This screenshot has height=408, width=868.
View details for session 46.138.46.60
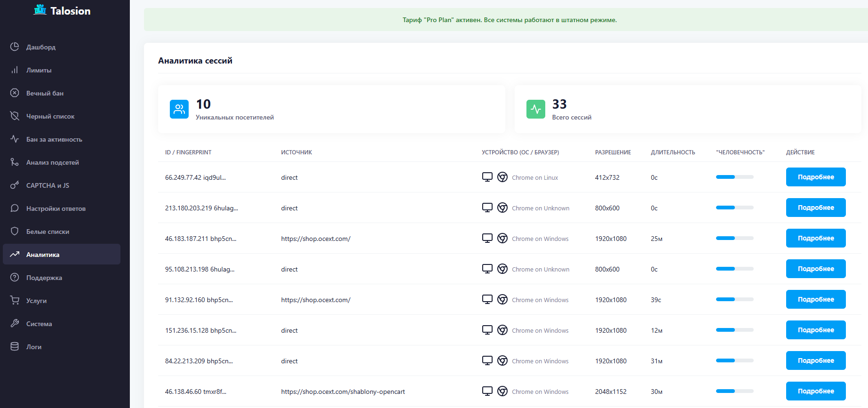(x=815, y=391)
